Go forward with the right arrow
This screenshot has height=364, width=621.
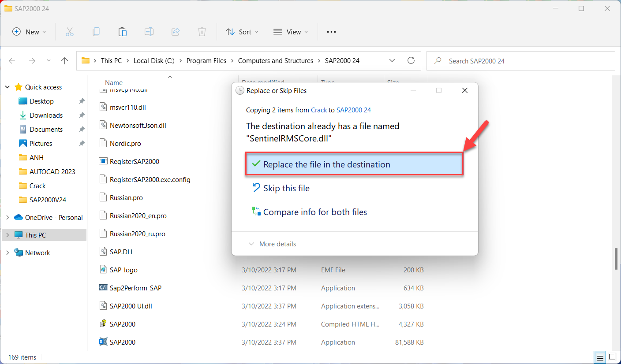pyautogui.click(x=32, y=61)
